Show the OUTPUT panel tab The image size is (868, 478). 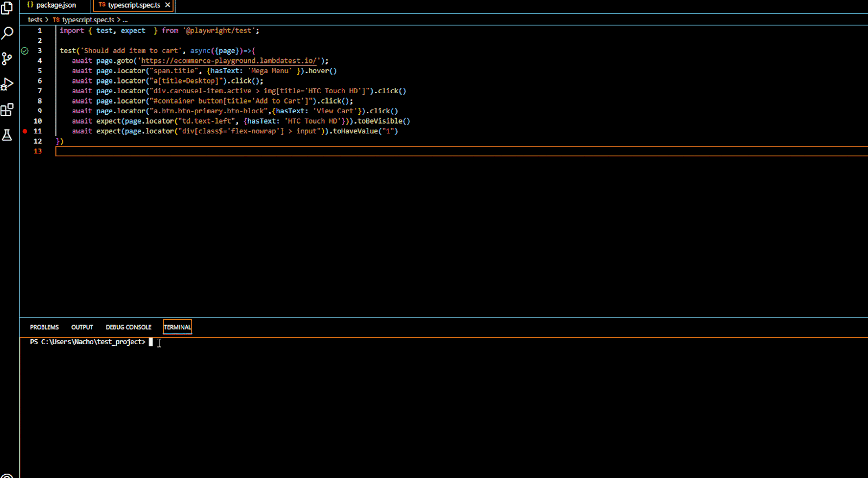click(x=82, y=327)
